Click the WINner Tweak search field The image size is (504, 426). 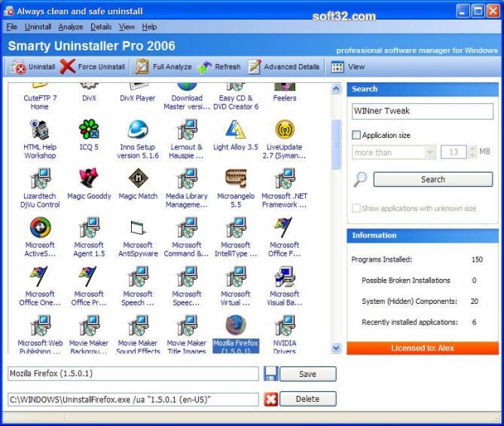[423, 111]
